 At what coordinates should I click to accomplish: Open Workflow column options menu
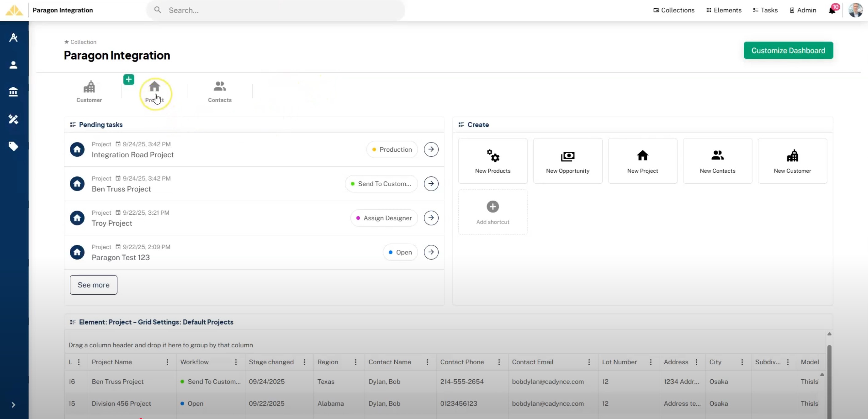point(236,362)
